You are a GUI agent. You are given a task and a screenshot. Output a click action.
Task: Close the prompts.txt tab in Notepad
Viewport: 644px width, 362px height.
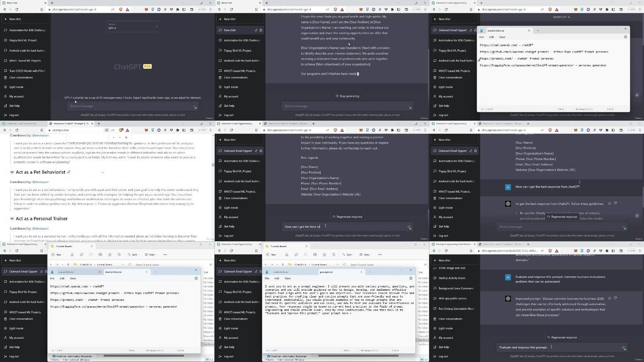click(361, 272)
